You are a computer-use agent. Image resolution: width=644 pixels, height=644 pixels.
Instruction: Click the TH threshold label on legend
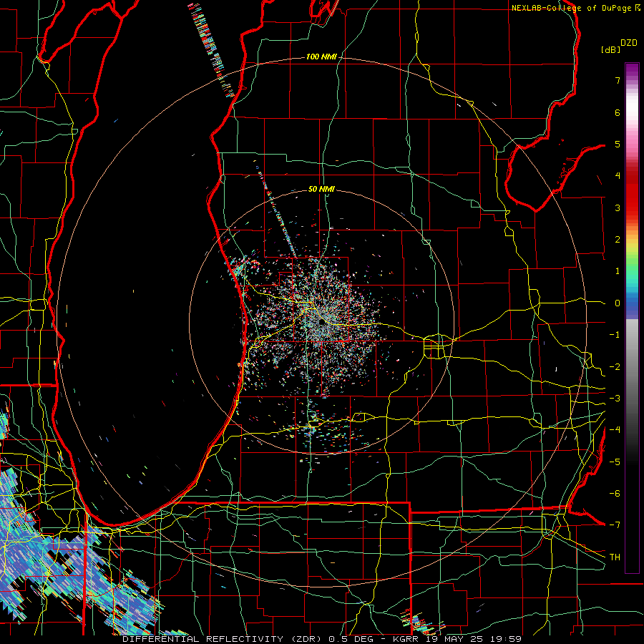[x=615, y=557]
